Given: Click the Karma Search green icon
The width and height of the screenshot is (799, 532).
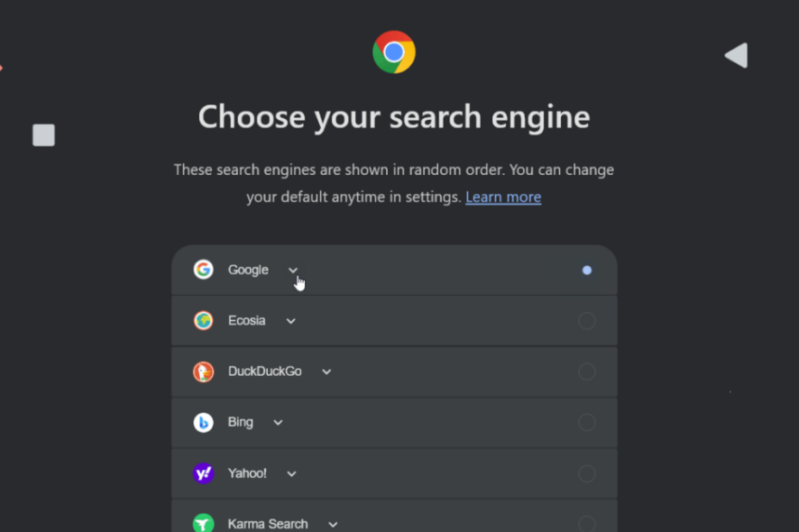Looking at the screenshot, I should pyautogui.click(x=203, y=523).
